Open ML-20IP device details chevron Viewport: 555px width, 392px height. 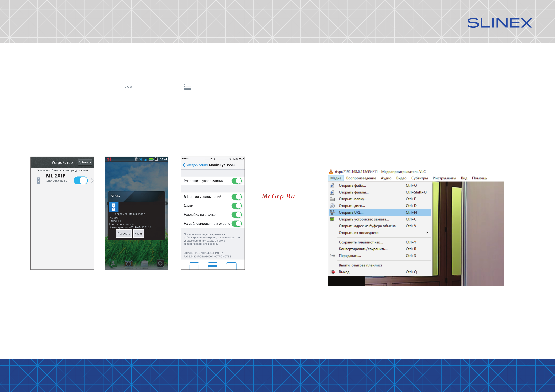point(92,180)
